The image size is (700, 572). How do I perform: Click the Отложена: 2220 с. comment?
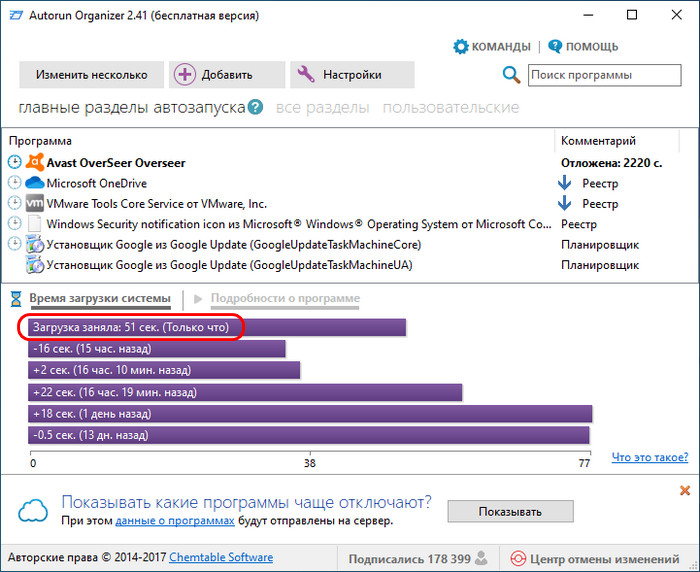tap(611, 163)
